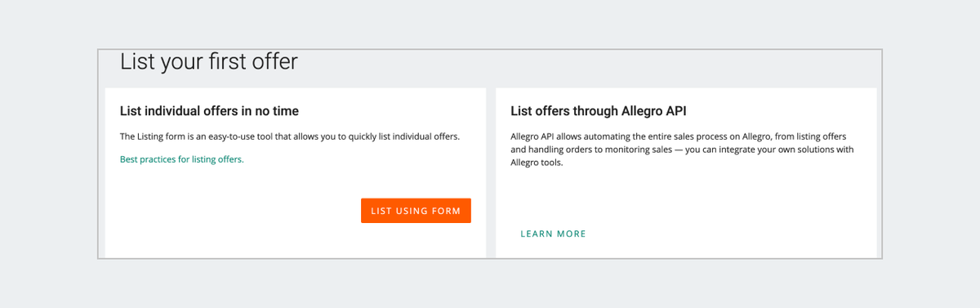Click the line 'and handling orders to monitoring sales'

(682, 150)
